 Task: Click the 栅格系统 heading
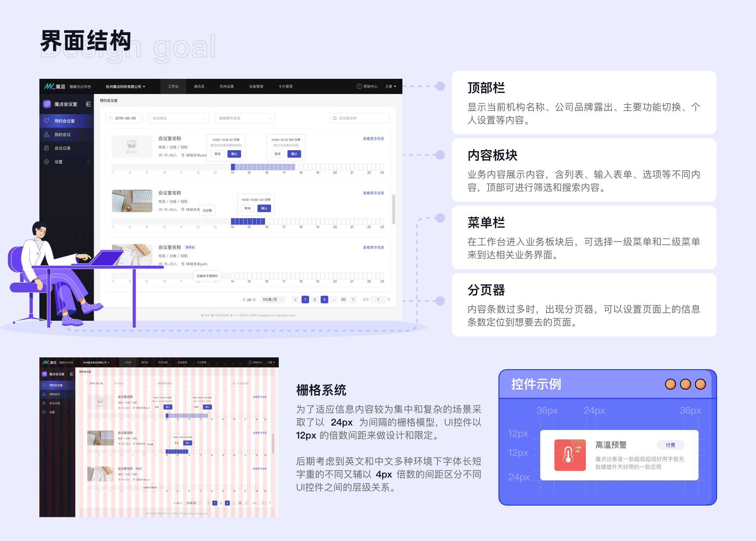coord(321,390)
